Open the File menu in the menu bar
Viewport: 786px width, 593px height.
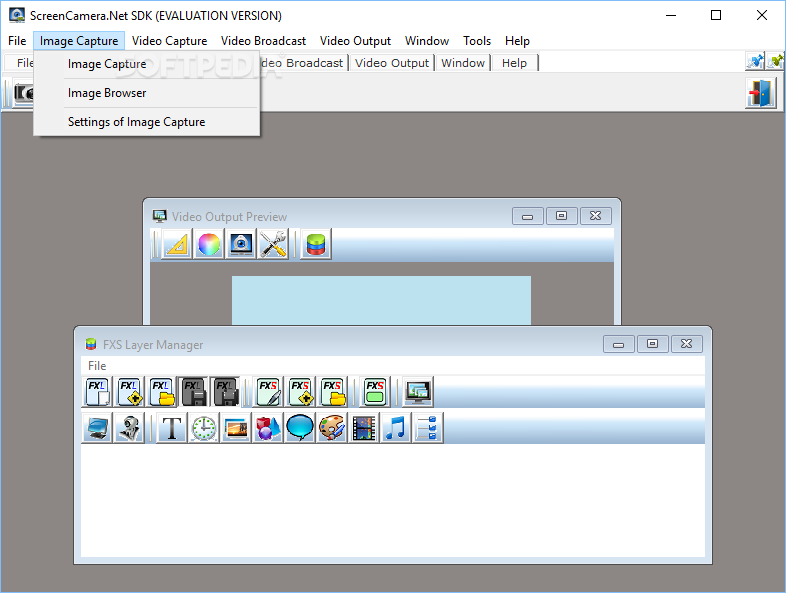(17, 41)
